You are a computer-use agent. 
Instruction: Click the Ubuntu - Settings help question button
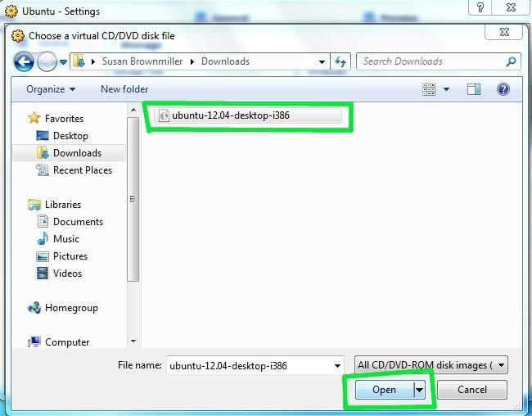pos(480,7)
